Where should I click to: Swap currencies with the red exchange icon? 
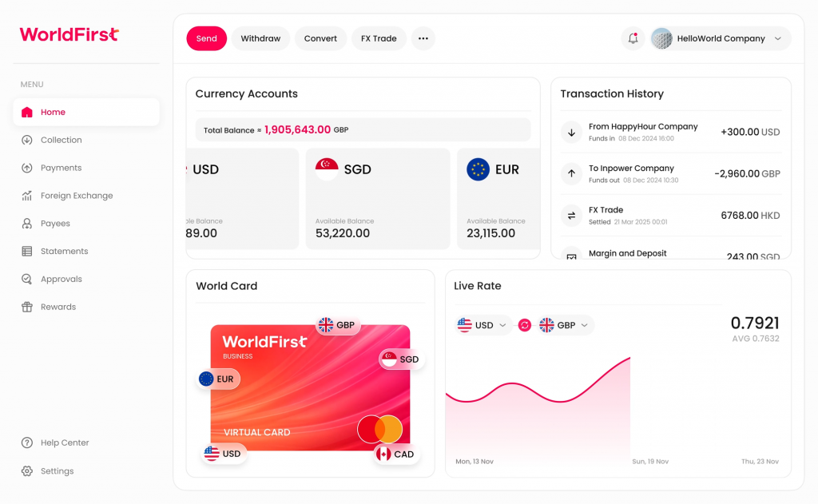click(525, 325)
